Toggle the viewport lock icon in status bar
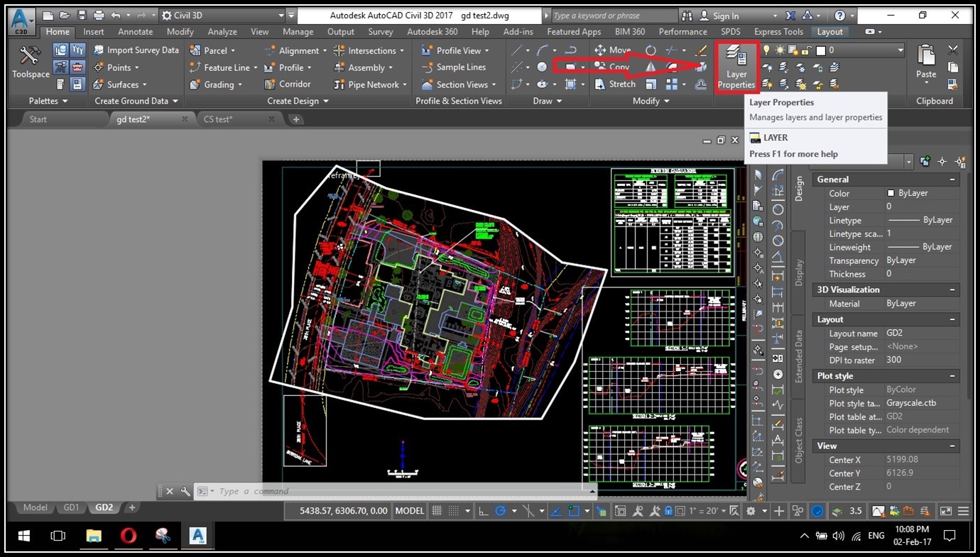This screenshot has width=980, height=557. point(668,511)
